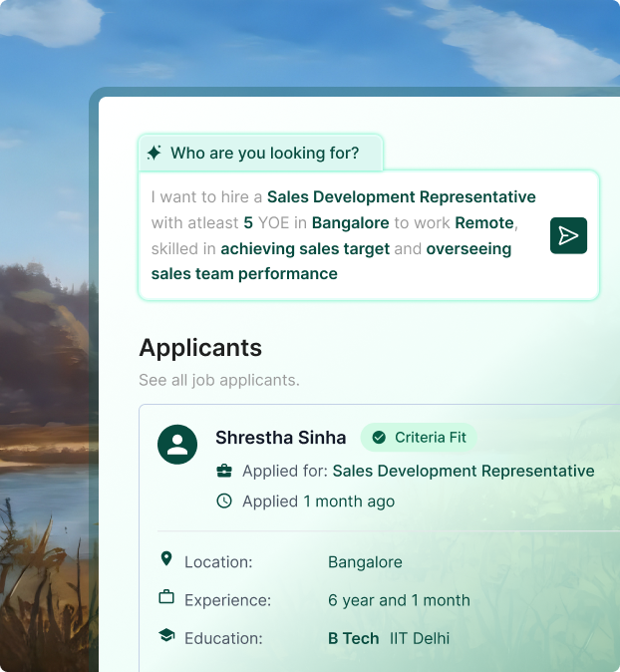Click the clock icon beside Applied time
The image size is (620, 672).
coord(224,501)
